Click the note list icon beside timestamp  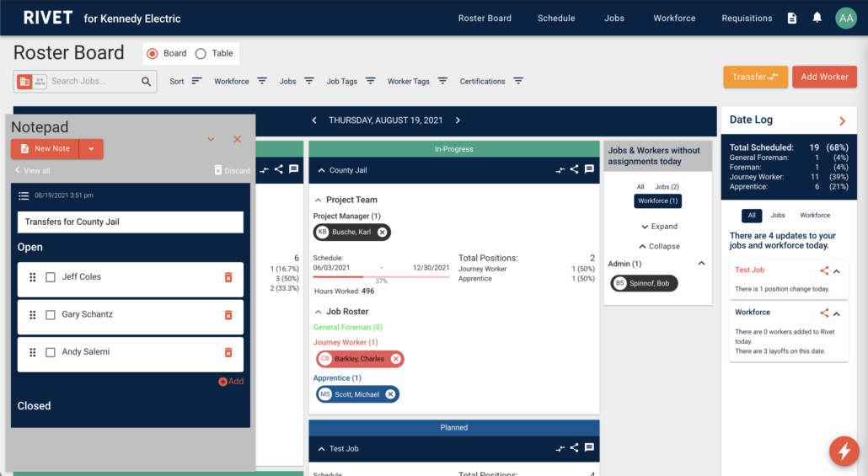[x=24, y=195]
